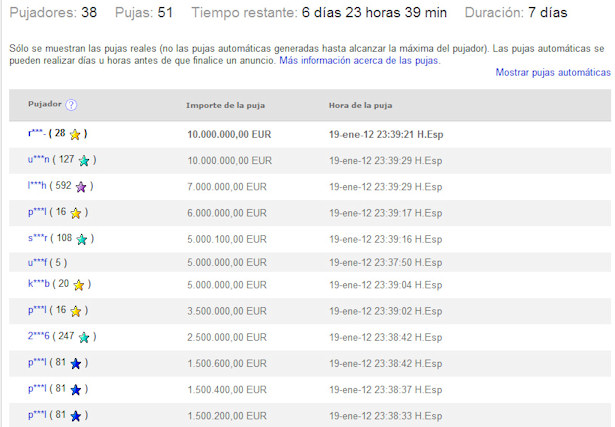615x427 pixels.
Task: Click purple star beside bidder l***h
Action: [x=81, y=187]
